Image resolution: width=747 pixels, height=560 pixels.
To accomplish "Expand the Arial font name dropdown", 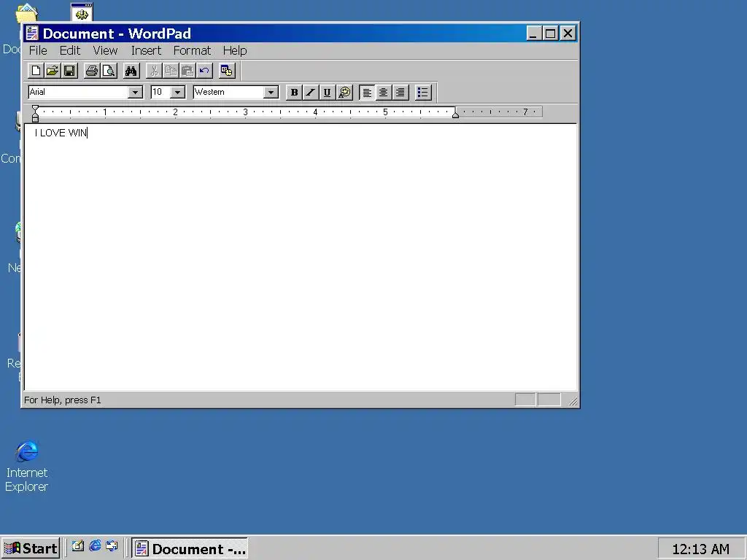I will (135, 93).
